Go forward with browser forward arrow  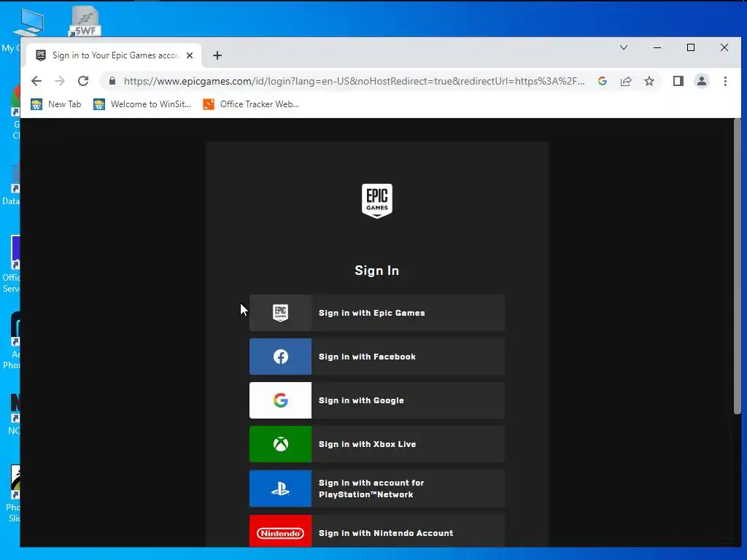(60, 81)
